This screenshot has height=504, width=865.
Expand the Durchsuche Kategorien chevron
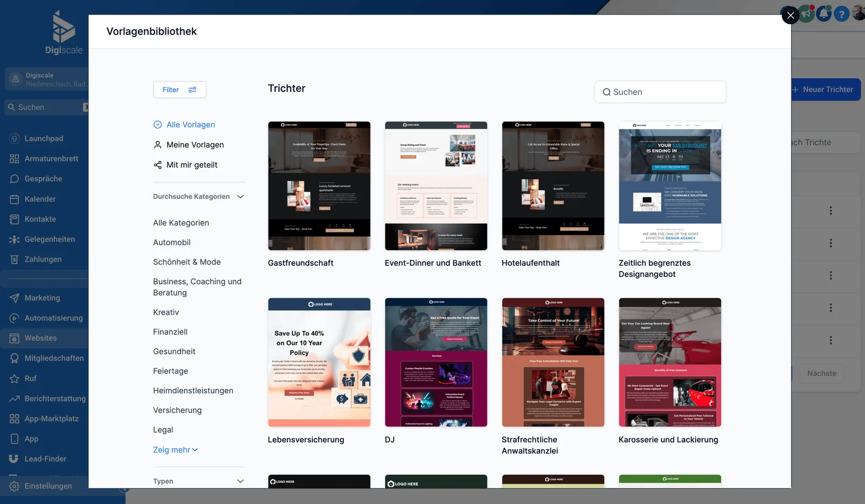pyautogui.click(x=241, y=197)
